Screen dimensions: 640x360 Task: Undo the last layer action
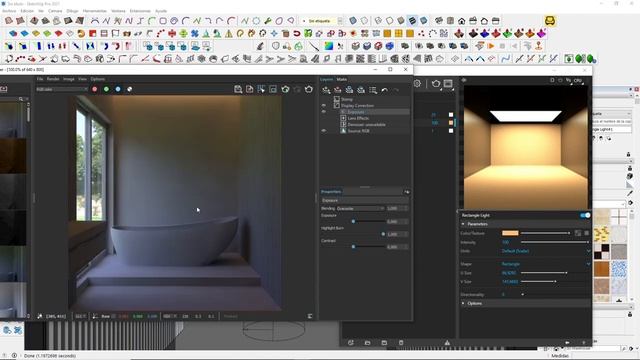tap(384, 90)
